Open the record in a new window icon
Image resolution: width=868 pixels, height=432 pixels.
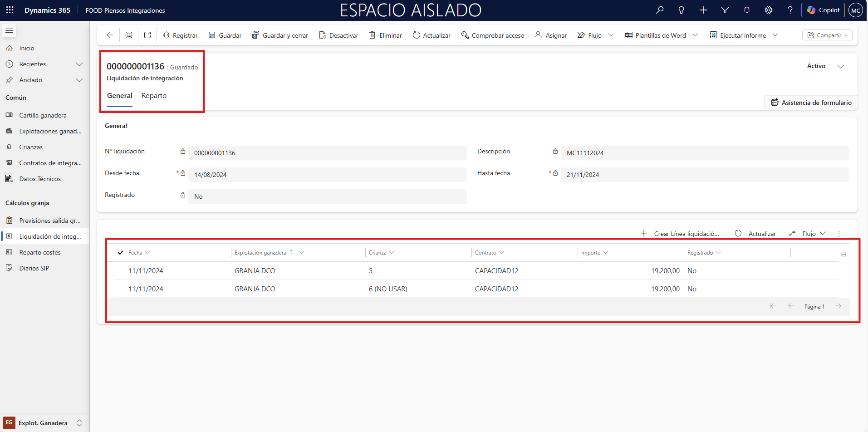[x=147, y=35]
